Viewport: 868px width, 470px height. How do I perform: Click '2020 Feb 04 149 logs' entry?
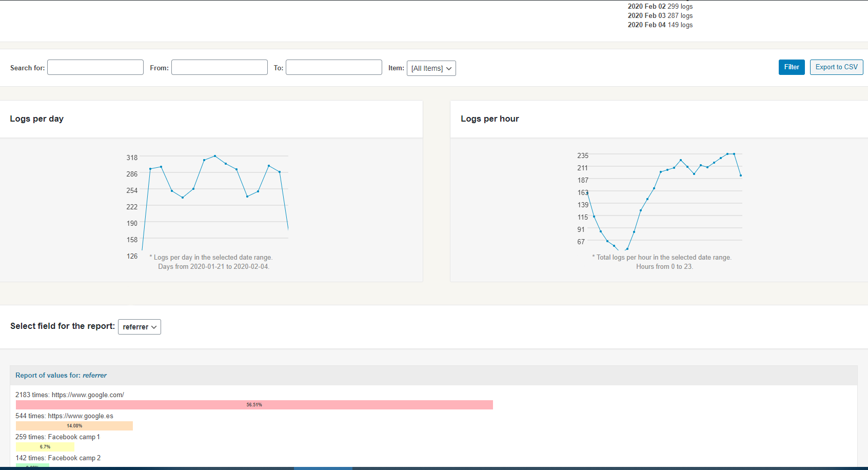[660, 25]
